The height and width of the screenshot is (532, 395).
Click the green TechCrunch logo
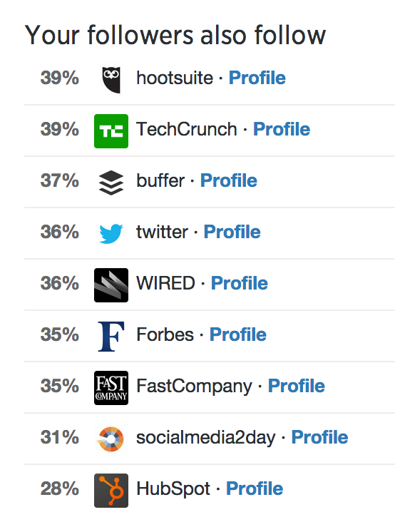coord(111,131)
